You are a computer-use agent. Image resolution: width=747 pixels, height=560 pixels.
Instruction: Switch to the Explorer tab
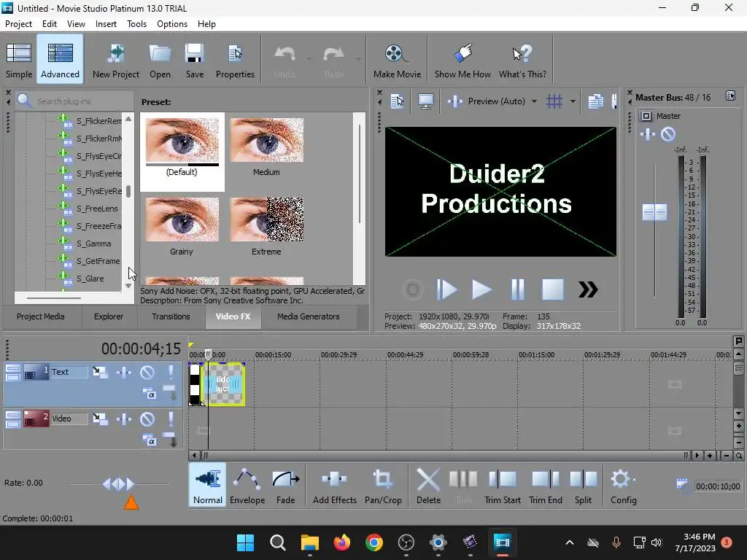coord(108,316)
